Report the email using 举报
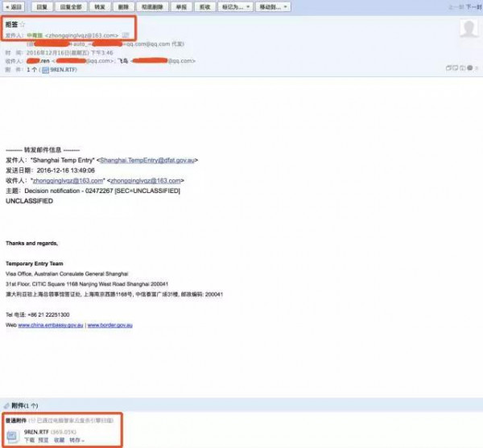483x448 pixels. pos(181,6)
